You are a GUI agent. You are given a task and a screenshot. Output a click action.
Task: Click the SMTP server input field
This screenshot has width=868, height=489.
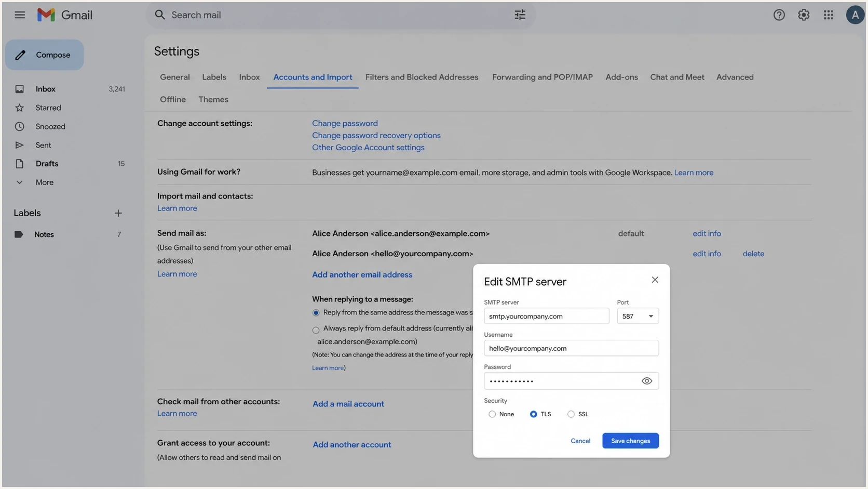[x=546, y=316]
